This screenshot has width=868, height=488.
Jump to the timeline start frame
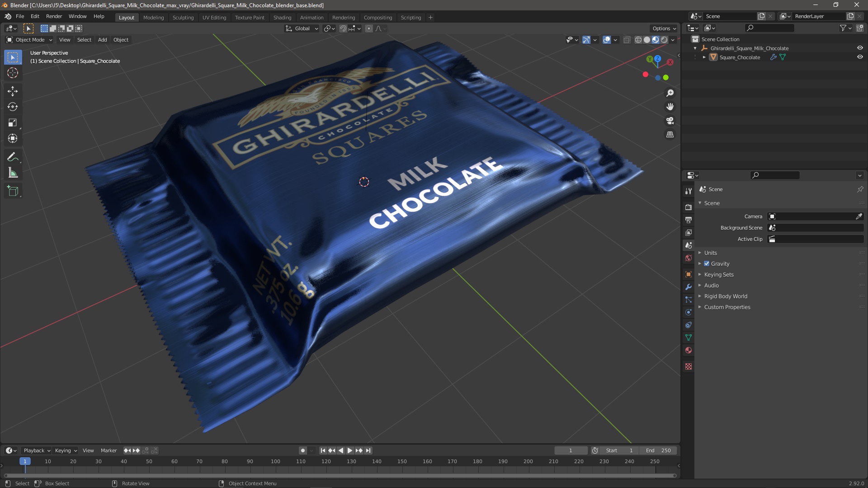[323, 450]
